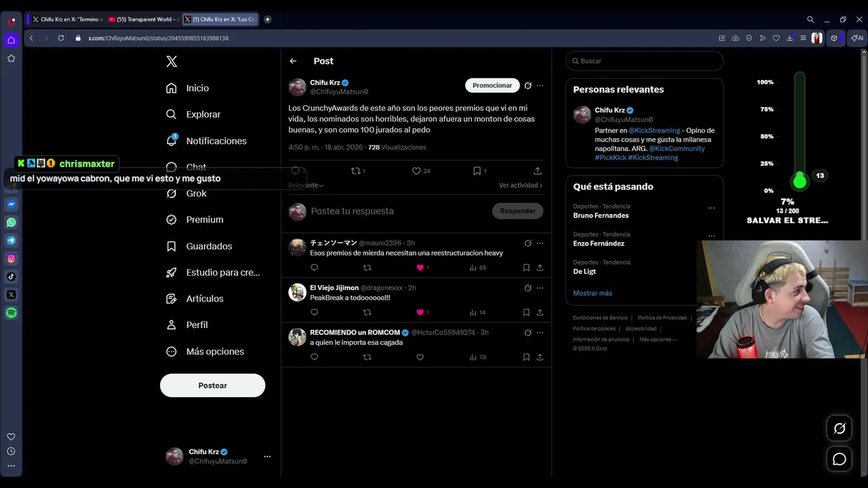Open Telegram in the Opera sidebar

(12, 241)
